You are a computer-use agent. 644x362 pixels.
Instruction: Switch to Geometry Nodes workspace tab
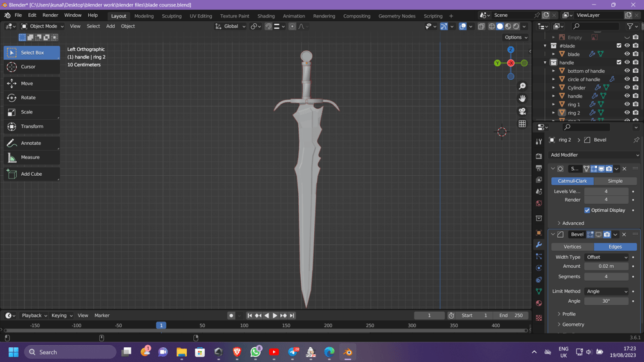point(397,16)
